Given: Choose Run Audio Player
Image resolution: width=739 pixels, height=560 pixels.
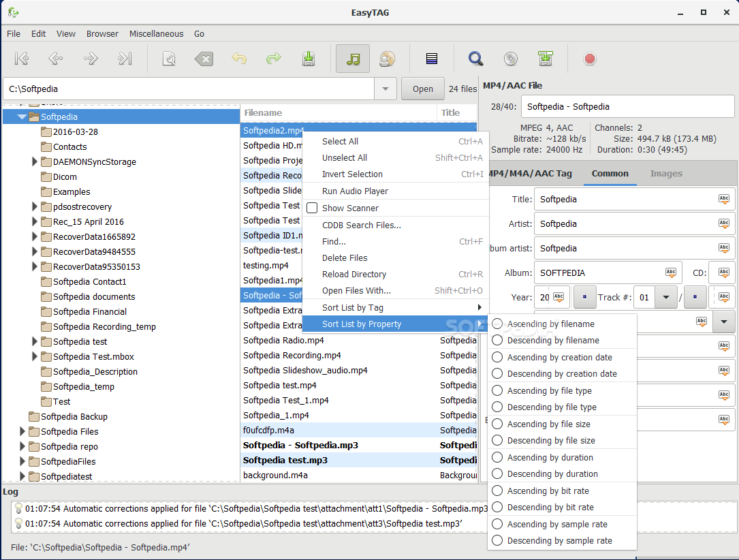Looking at the screenshot, I should point(396,191).
